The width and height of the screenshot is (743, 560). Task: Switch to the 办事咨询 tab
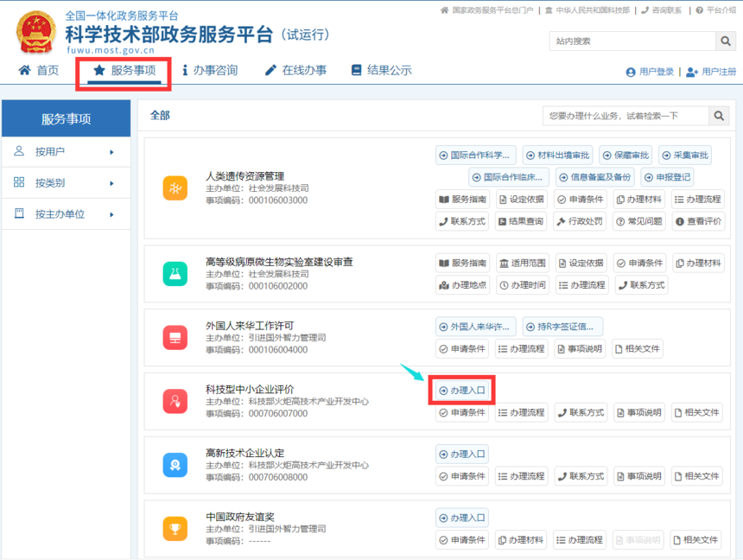pyautogui.click(x=210, y=71)
